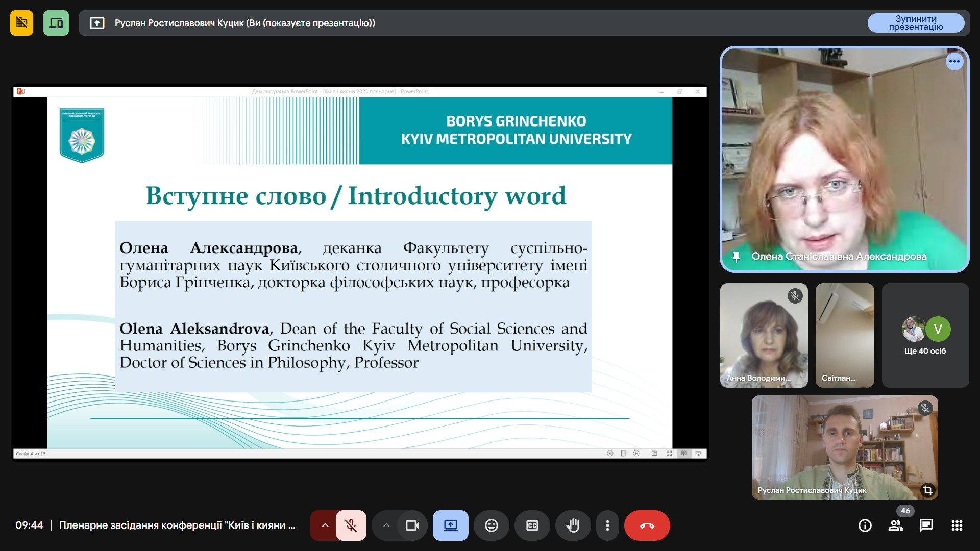Toggle the camera on or off
The height and width of the screenshot is (551, 980).
pos(412,525)
